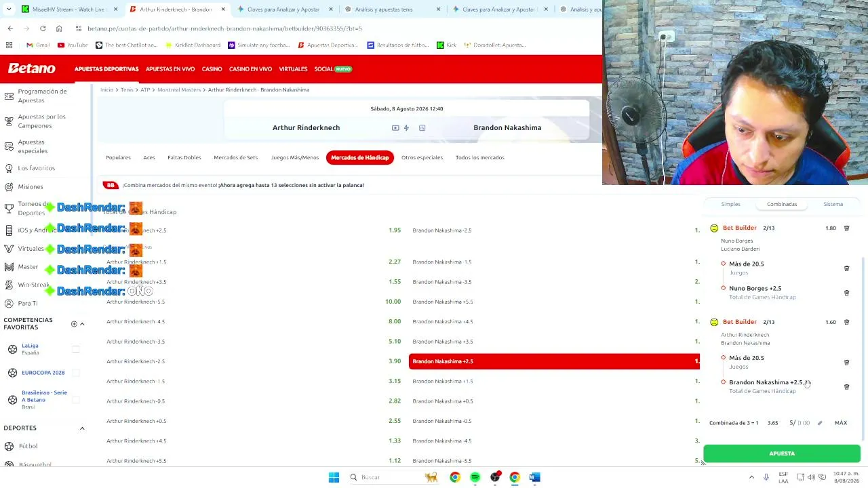Go to Montreal Masters breadcrumb

pyautogui.click(x=179, y=89)
